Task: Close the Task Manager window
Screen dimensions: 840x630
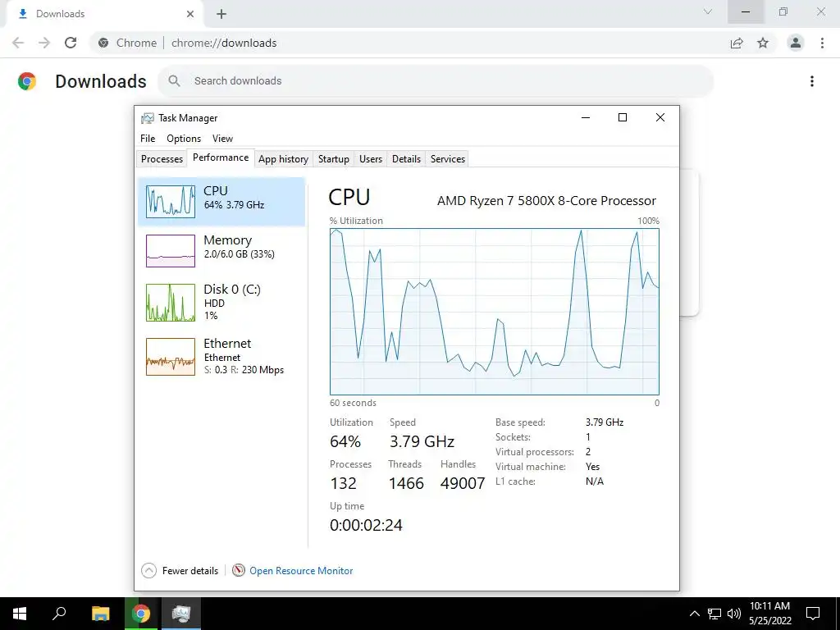Action: click(660, 117)
